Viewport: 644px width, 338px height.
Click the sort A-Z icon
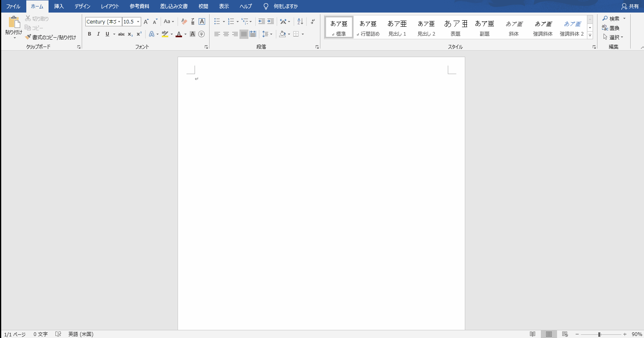tap(300, 21)
